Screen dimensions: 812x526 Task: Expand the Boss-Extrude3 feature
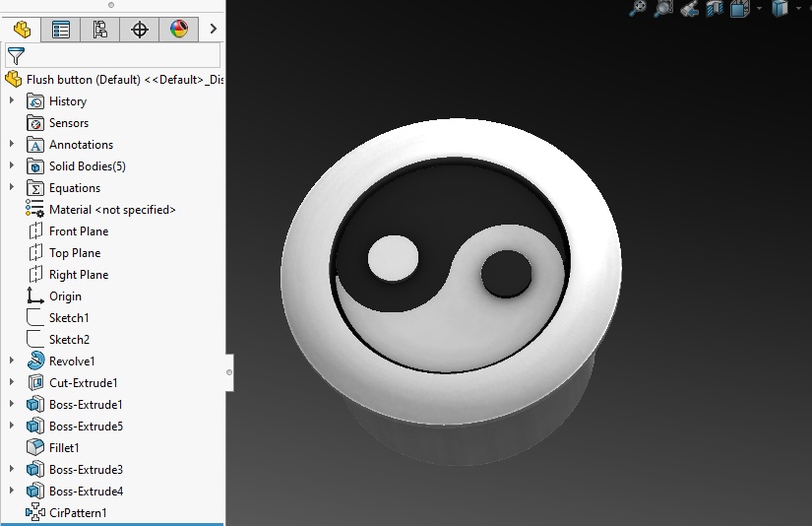coord(12,469)
